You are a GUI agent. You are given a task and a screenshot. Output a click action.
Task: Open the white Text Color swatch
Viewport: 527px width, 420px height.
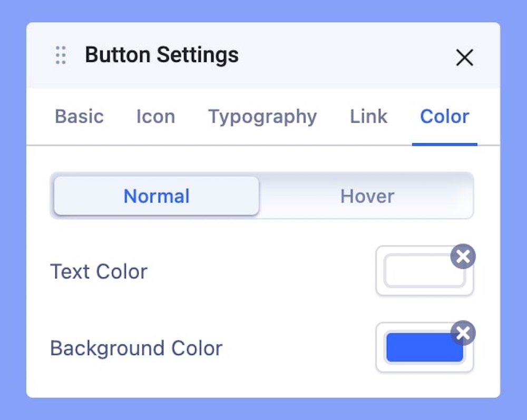(x=422, y=271)
